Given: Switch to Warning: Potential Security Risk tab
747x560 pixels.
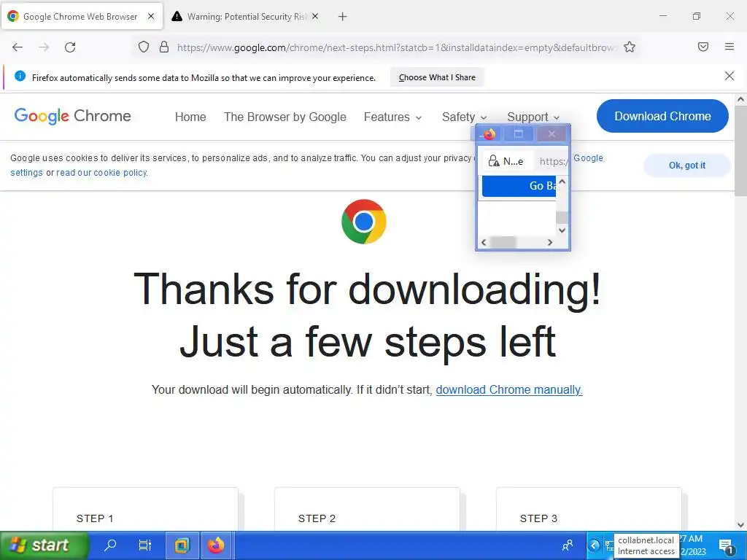Looking at the screenshot, I should pos(247,16).
